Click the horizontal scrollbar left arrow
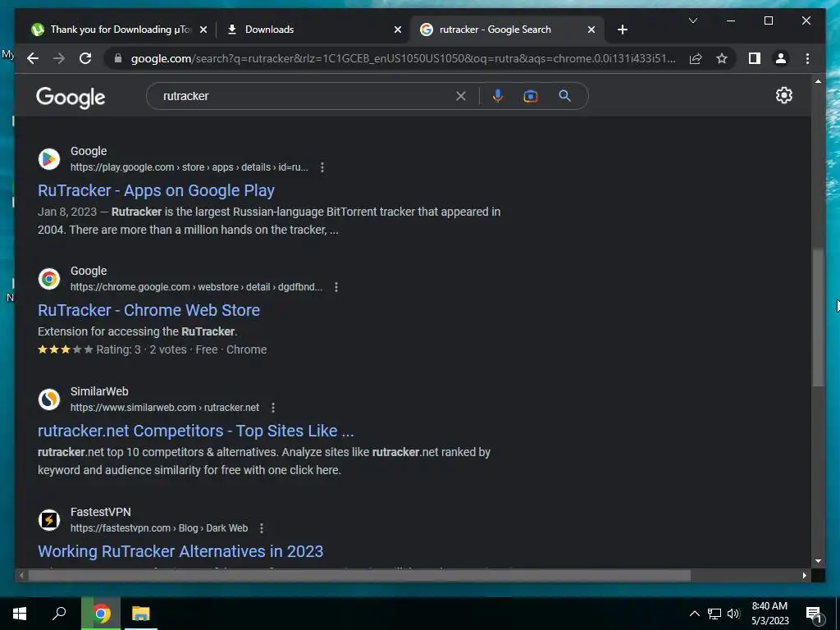Viewport: 840px width, 630px height. (21, 576)
